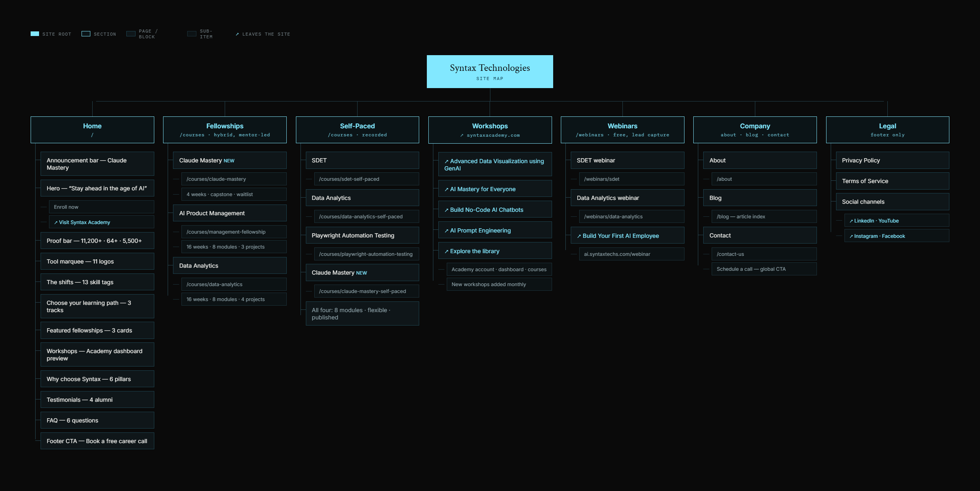The height and width of the screenshot is (491, 980).
Task: Click '4 weeks · capstone · waitlist' sub-item
Action: tap(234, 194)
